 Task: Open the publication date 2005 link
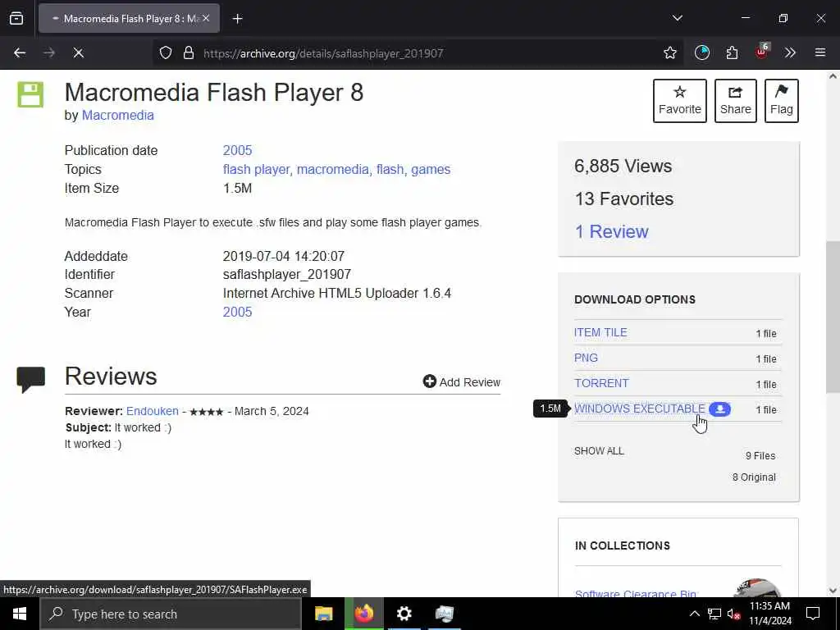pyautogui.click(x=237, y=151)
